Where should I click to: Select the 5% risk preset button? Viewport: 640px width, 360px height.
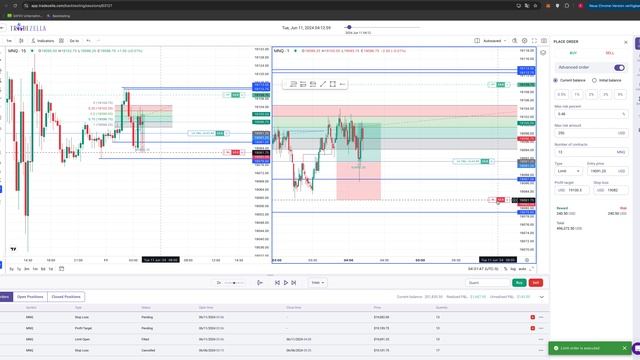(x=620, y=94)
